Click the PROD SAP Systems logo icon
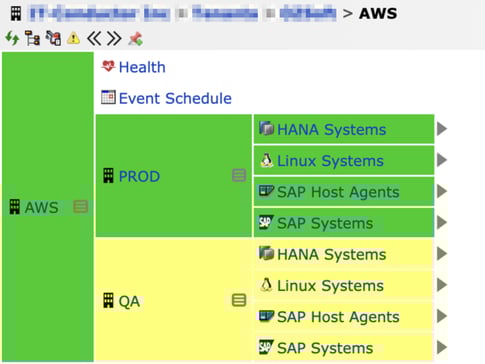Viewport: 485px width, 364px height. click(x=266, y=222)
